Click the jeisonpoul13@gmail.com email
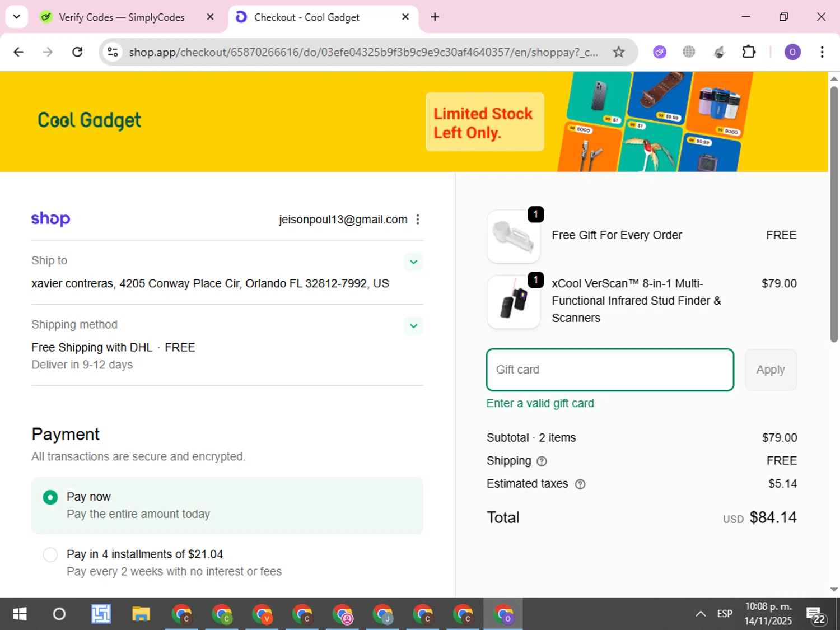This screenshot has width=840, height=630. [x=343, y=220]
